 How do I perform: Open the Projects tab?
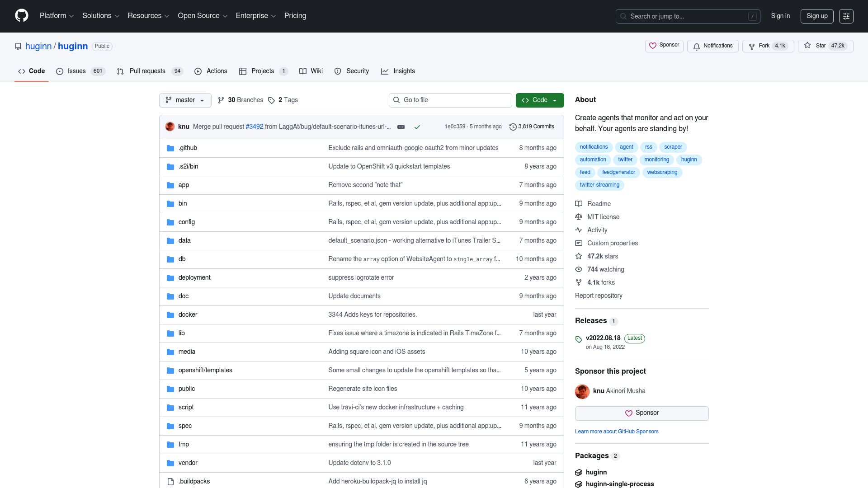pyautogui.click(x=263, y=71)
